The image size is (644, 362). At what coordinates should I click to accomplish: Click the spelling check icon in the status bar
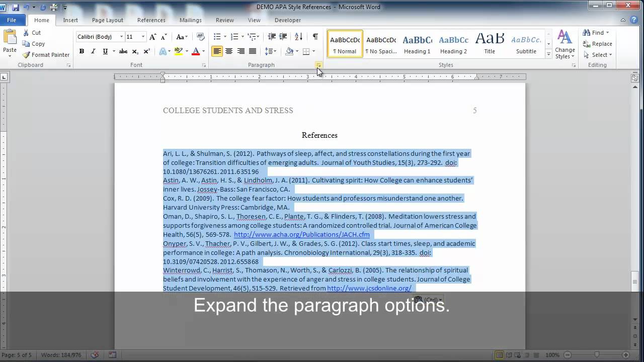coord(95,355)
